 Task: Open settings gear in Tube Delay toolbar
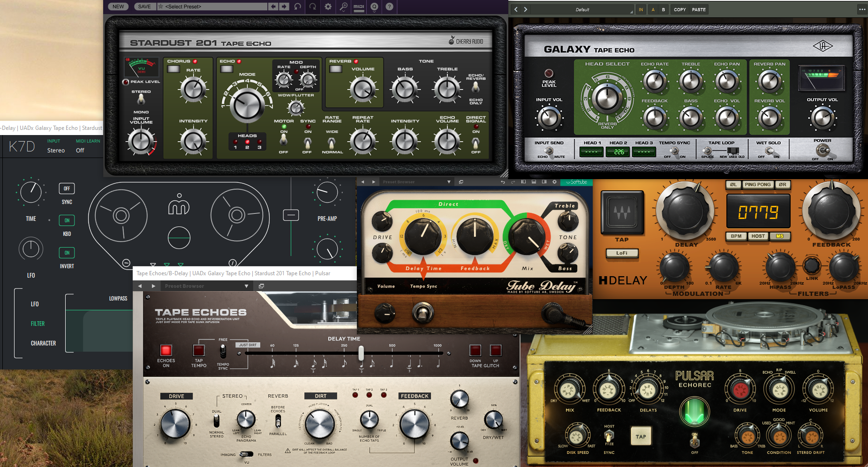554,182
